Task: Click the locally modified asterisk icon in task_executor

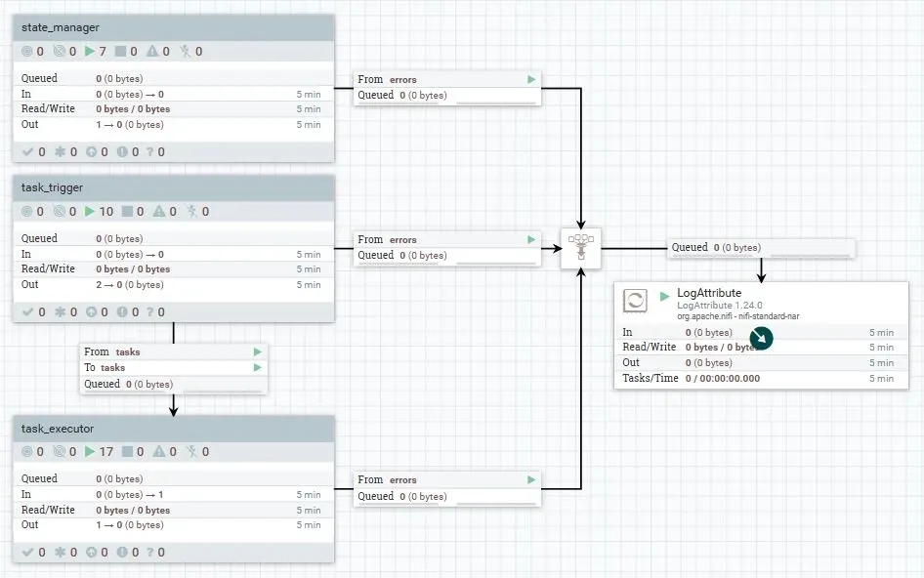Action: 60,552
